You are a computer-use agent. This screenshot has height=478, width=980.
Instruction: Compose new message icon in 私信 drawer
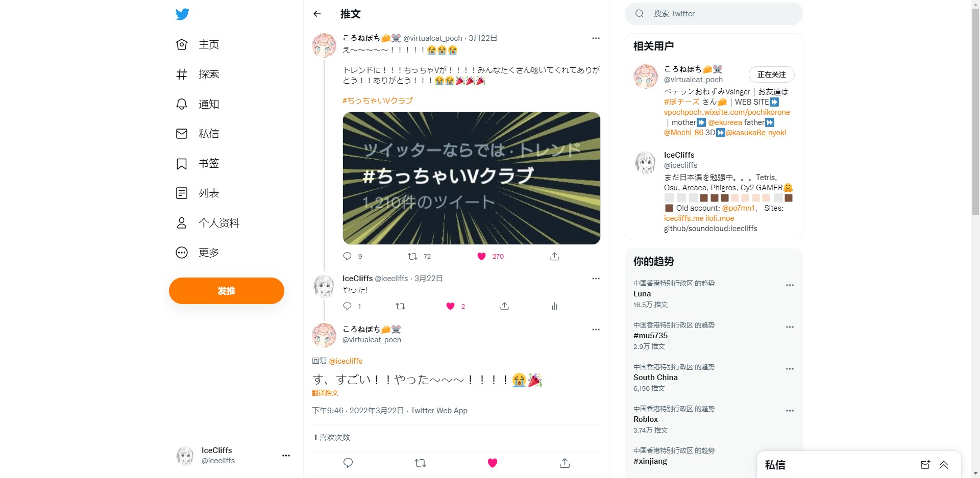[x=925, y=464]
